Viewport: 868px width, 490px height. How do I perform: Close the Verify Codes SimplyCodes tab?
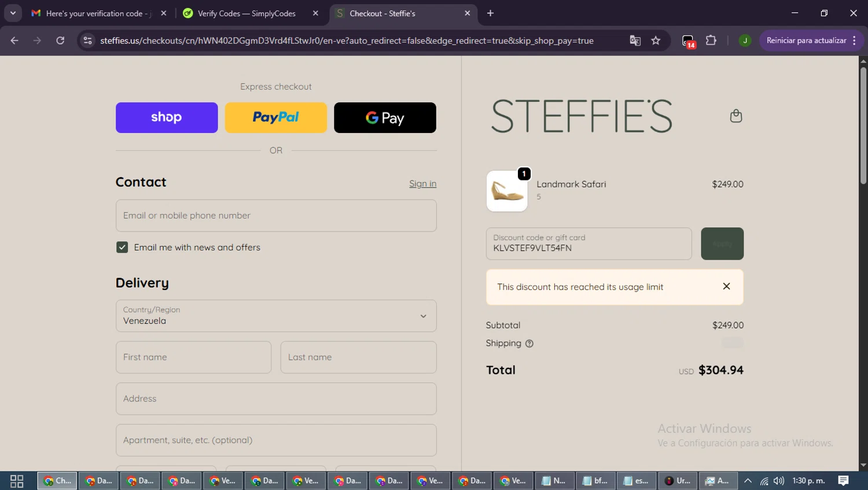pyautogui.click(x=315, y=13)
